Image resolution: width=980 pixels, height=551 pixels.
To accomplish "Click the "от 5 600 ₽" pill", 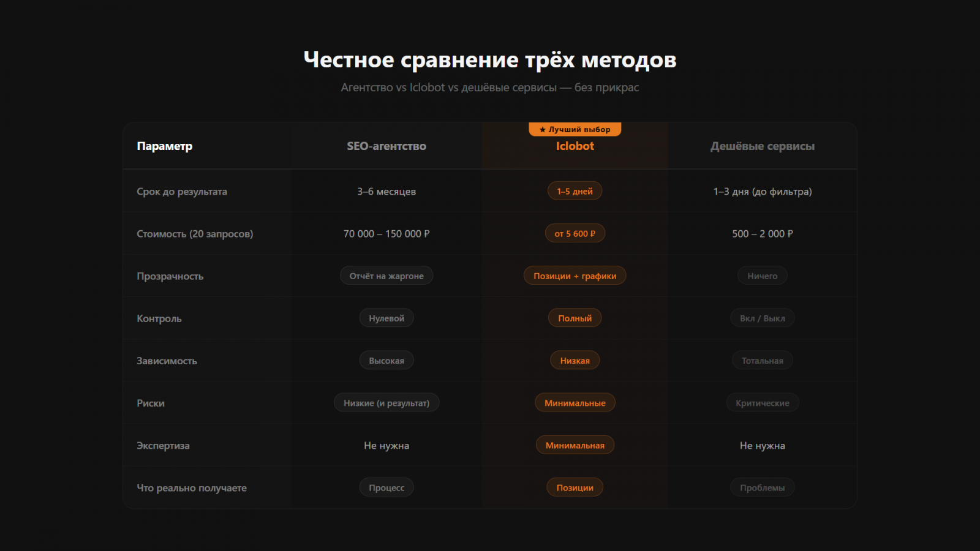I will [x=575, y=233].
